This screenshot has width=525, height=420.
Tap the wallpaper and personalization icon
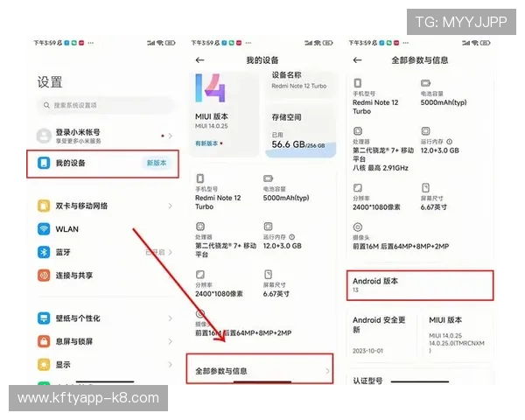(44, 318)
